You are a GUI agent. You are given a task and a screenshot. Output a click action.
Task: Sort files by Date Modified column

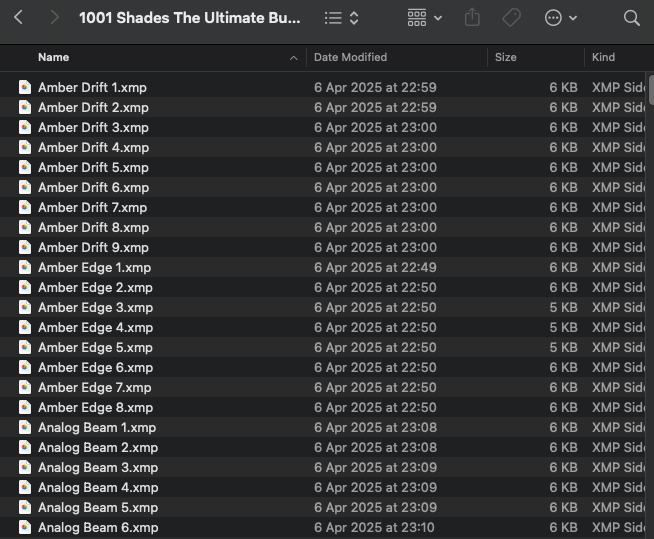click(350, 57)
